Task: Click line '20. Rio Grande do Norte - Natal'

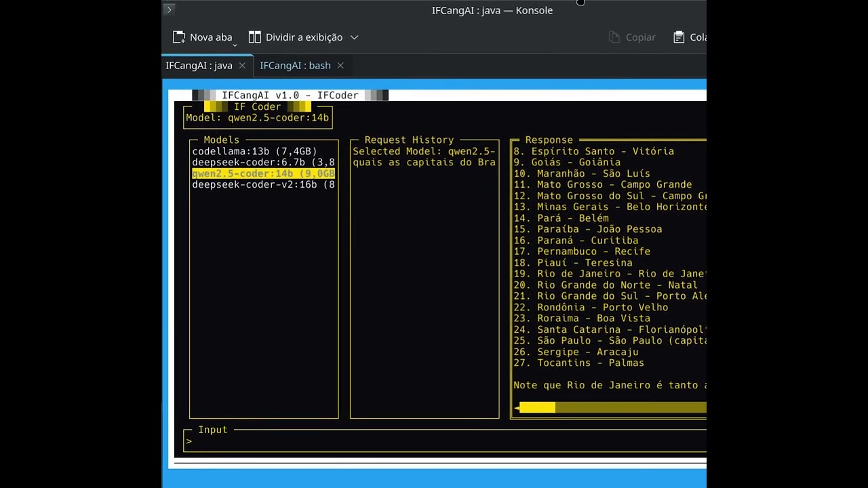Action: 606,285
